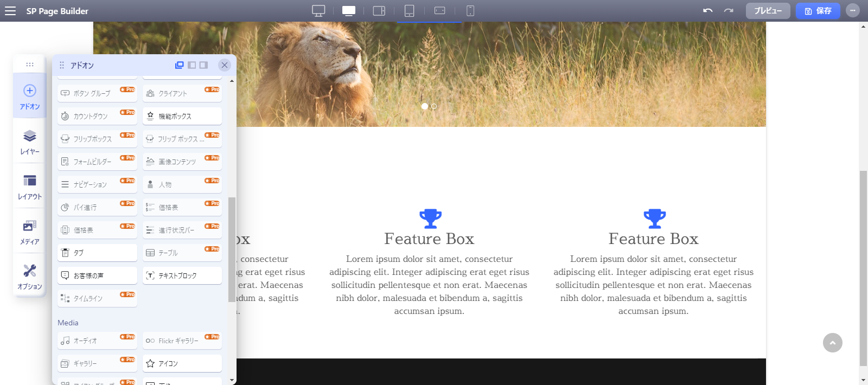
Task: Switch to large desktop monitor view
Action: point(318,11)
